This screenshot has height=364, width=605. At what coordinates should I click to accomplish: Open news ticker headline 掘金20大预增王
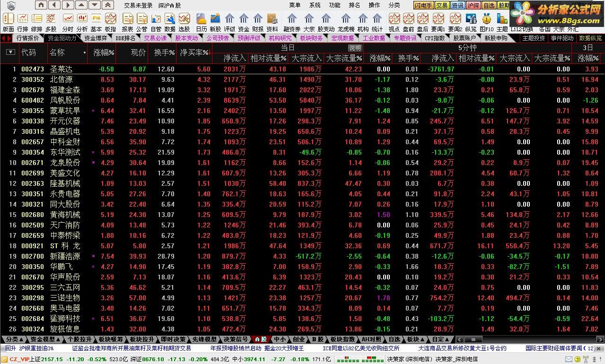coord(284,348)
